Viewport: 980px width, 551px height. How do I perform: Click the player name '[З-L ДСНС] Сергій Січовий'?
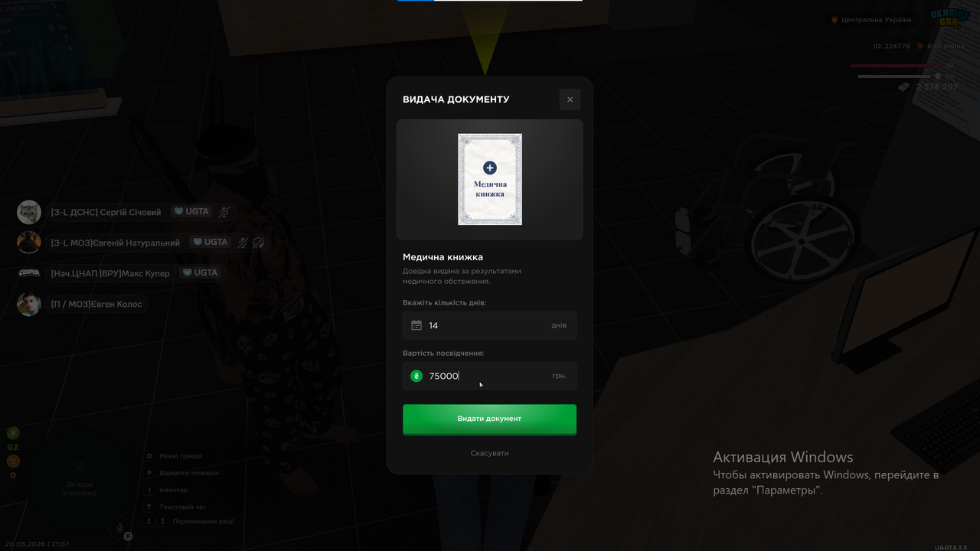(x=106, y=212)
